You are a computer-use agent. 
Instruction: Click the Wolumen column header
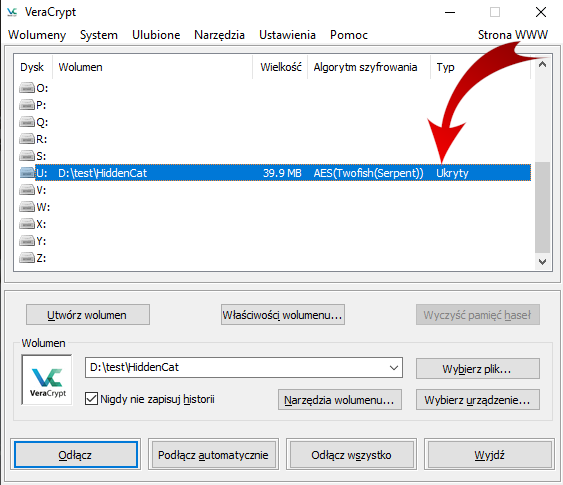[x=153, y=67]
